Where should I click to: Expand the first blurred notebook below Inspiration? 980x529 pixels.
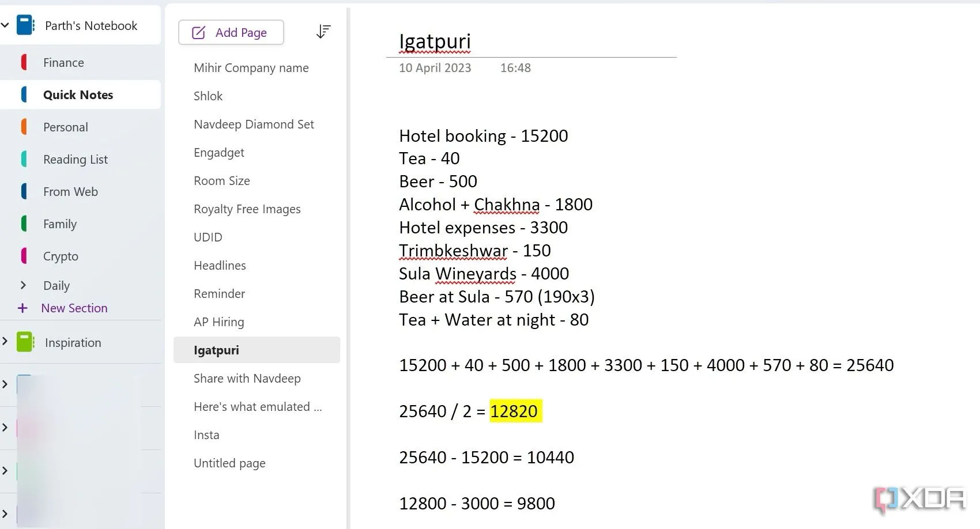point(5,384)
